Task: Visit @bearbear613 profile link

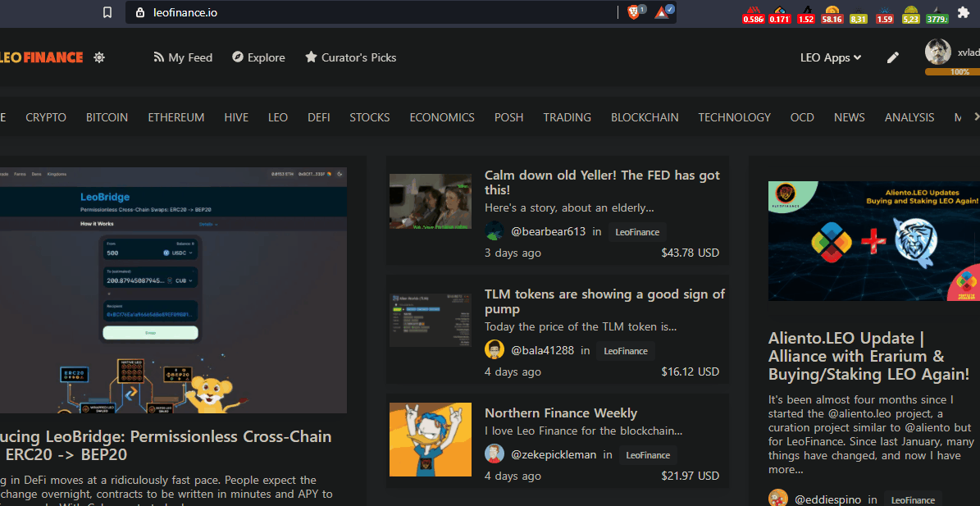Action: coord(548,231)
